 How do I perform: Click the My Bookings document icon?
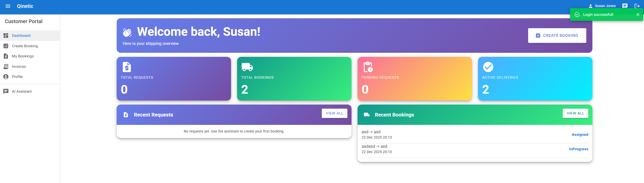pos(6,56)
